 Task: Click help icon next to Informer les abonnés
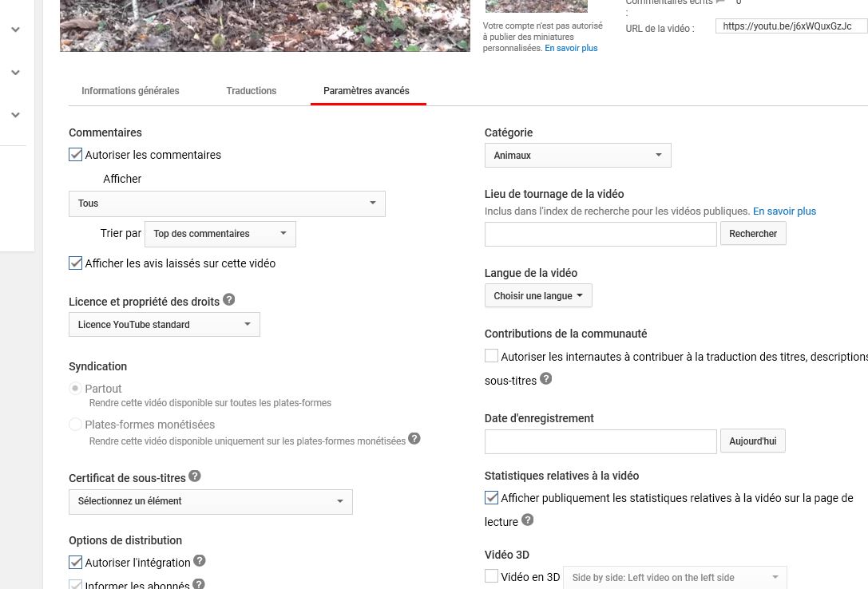[x=199, y=584]
